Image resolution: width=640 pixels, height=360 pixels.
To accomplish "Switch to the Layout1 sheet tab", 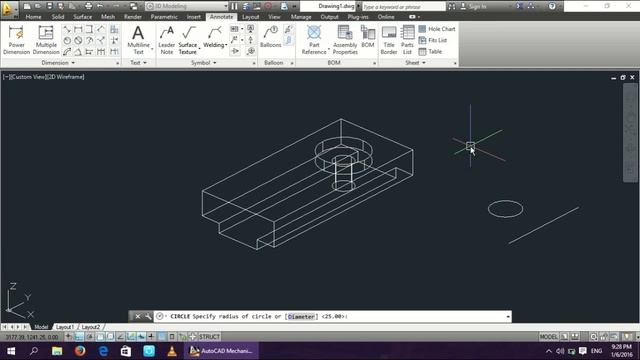I will click(64, 327).
